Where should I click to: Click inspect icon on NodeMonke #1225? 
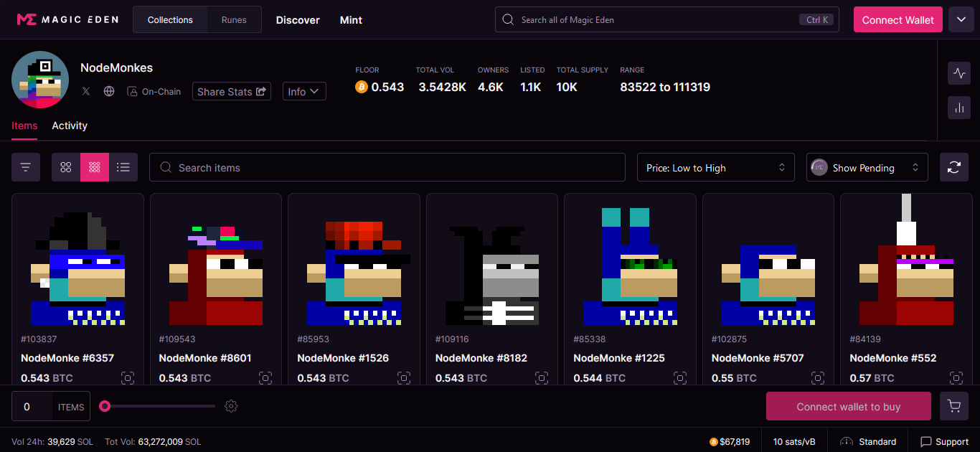click(680, 378)
